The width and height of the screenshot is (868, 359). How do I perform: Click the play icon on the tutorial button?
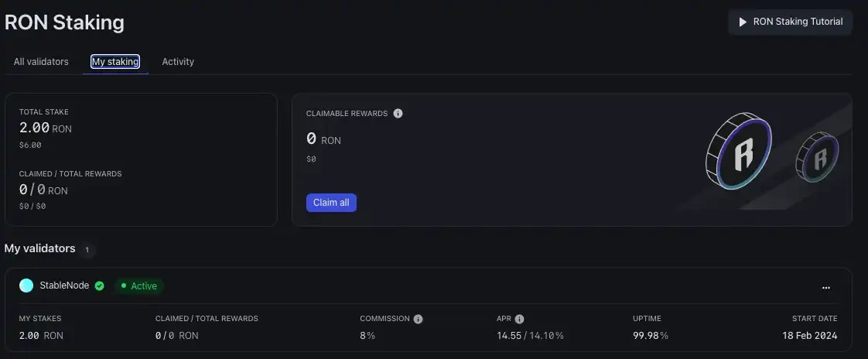(743, 22)
